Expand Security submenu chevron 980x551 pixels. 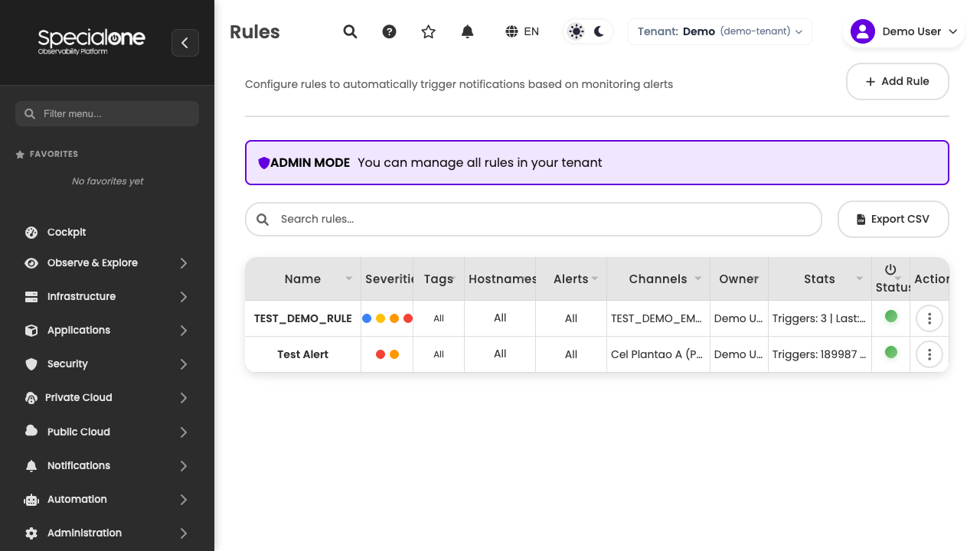click(184, 364)
